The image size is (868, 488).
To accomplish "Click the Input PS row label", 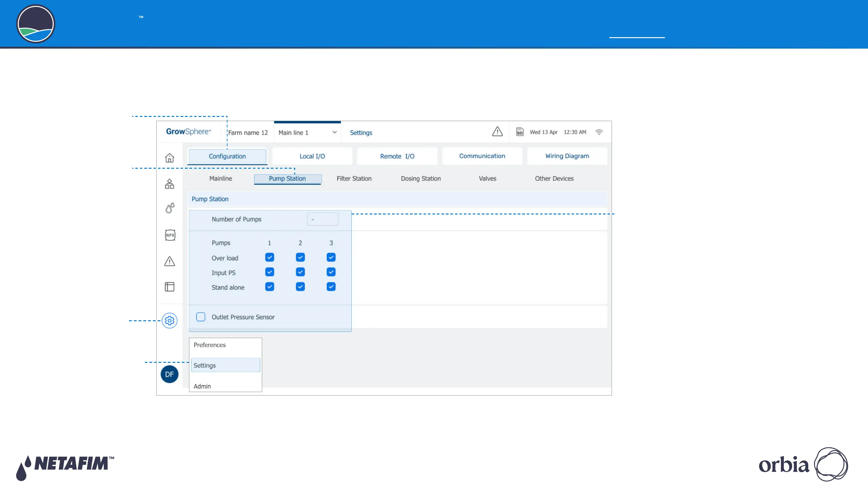I will click(223, 273).
